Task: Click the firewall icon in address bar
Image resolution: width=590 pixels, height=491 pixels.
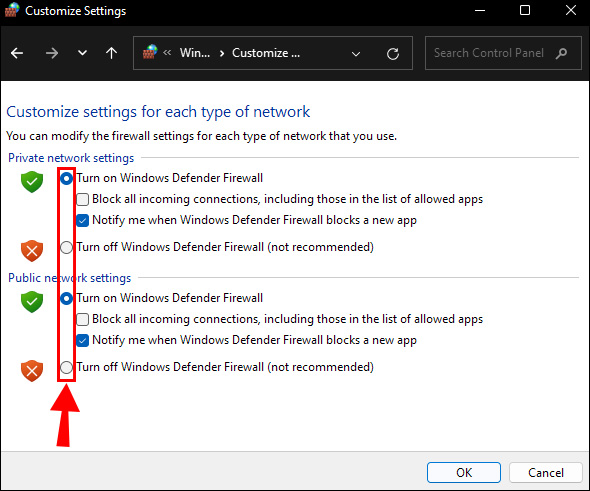Action: click(150, 52)
